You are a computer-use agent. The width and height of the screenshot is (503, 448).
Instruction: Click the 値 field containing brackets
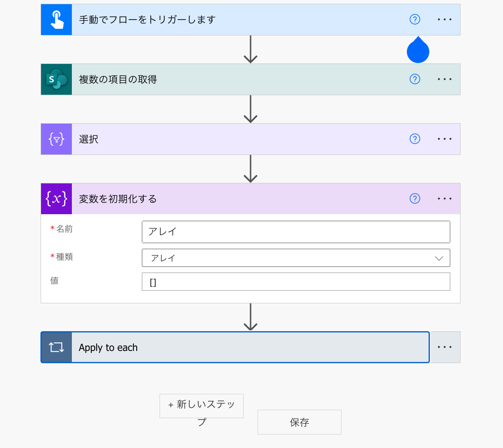tap(296, 281)
